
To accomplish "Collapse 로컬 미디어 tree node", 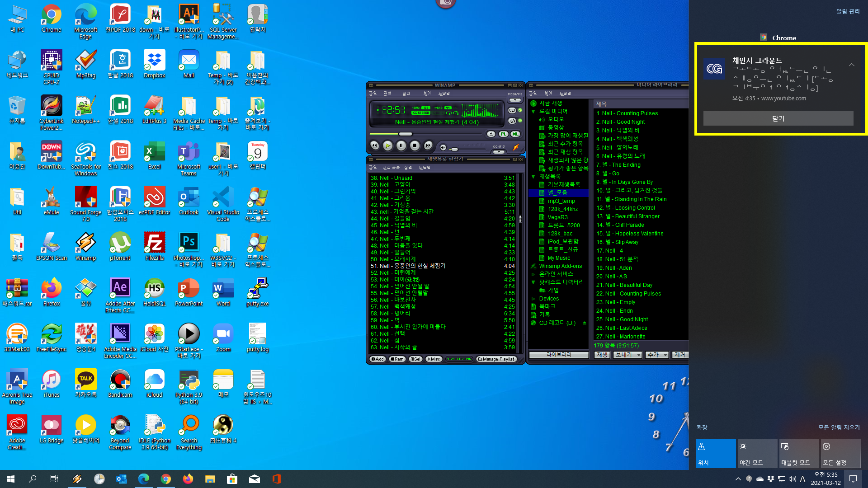I will click(x=533, y=111).
